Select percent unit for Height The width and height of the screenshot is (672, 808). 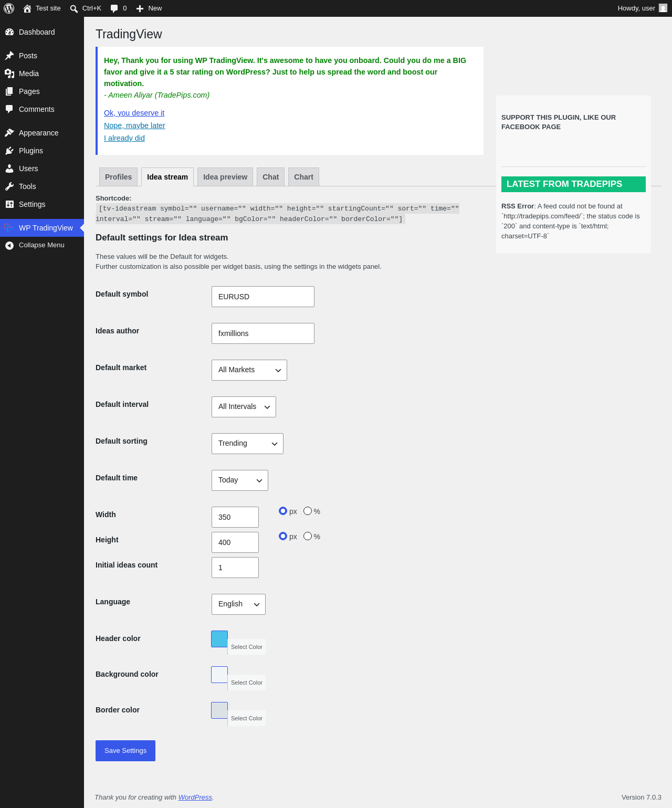(308, 536)
